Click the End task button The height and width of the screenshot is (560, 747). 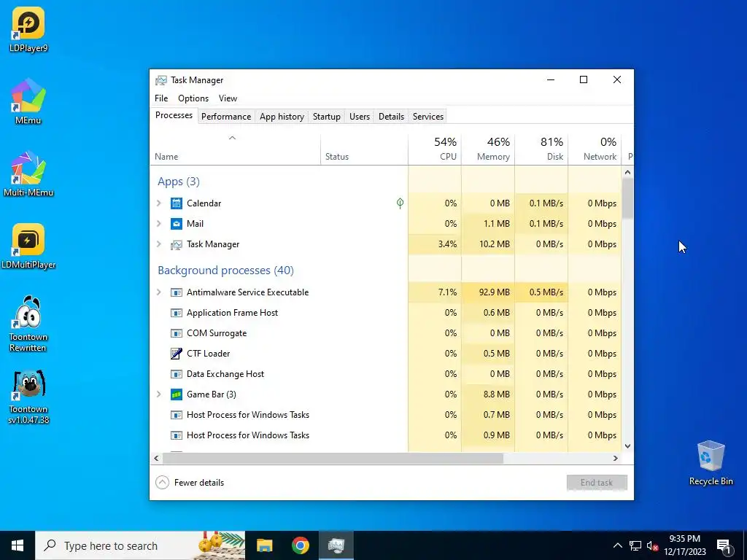[x=597, y=483]
